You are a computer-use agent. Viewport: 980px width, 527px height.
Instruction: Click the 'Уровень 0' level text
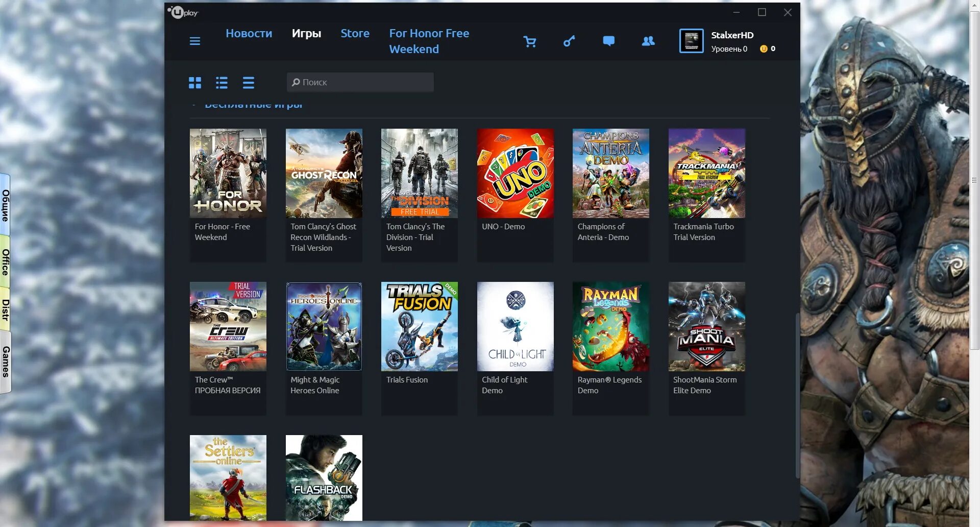tap(729, 49)
